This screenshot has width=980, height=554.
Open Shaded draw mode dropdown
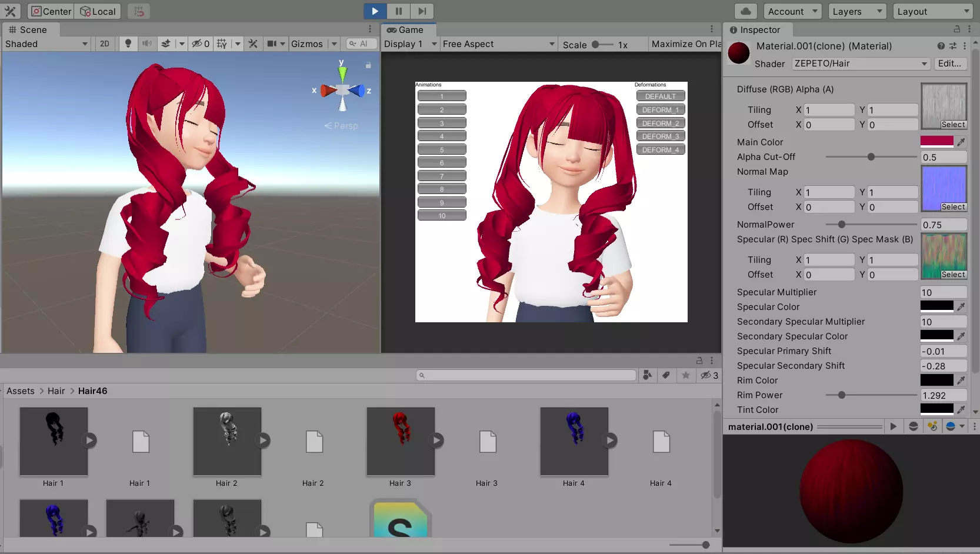pyautogui.click(x=46, y=44)
